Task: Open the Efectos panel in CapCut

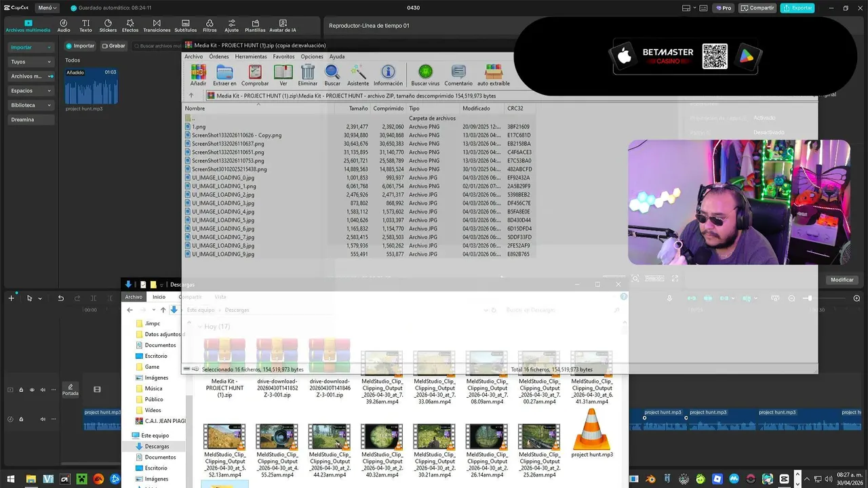Action: pos(130,26)
